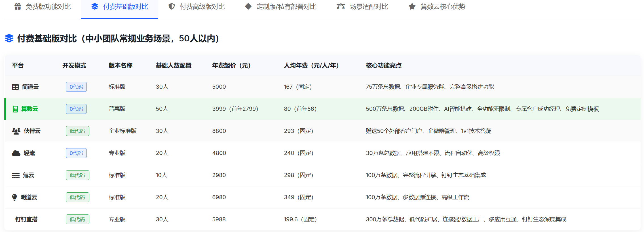This screenshot has width=644, height=232.
Task: Select the 钉钉宜搭 platform name
Action: (x=26, y=220)
